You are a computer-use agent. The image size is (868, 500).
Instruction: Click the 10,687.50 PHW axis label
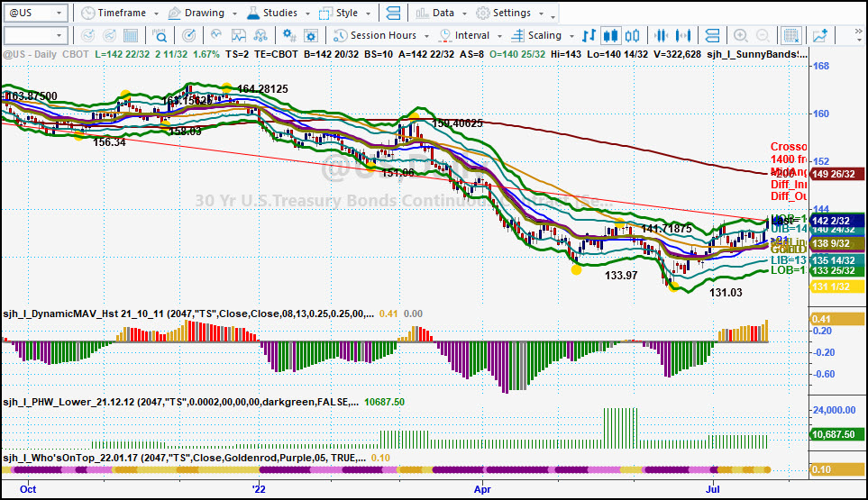pyautogui.click(x=837, y=434)
